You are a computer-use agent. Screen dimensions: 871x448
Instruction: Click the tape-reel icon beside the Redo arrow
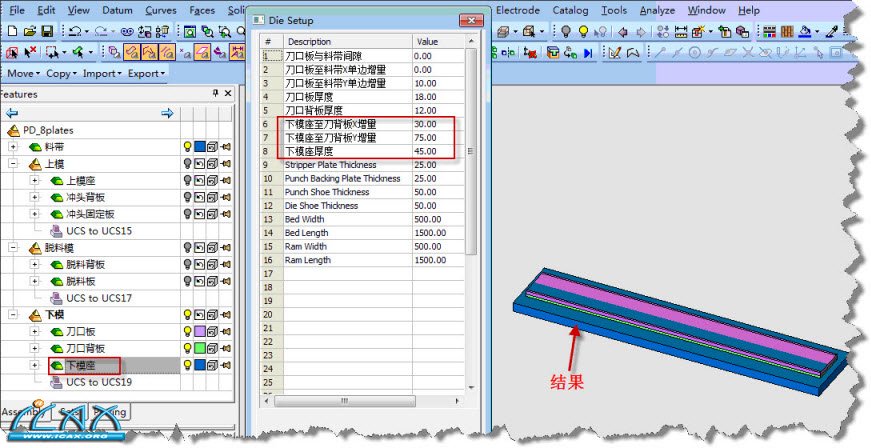(128, 32)
